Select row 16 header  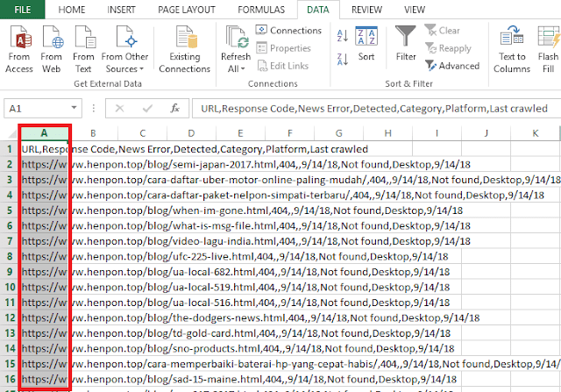click(x=10, y=379)
